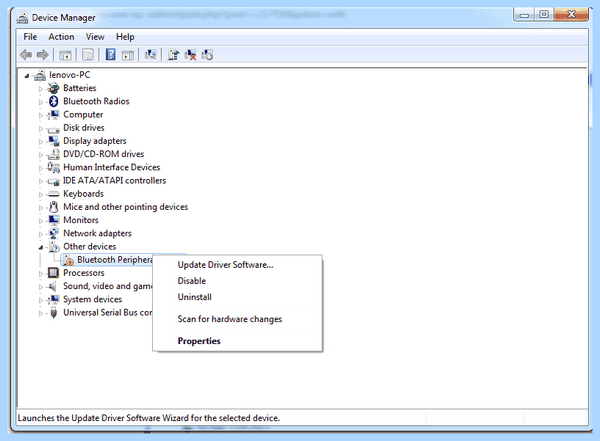Expand the Monitors node
The height and width of the screenshot is (441, 600).
point(41,221)
